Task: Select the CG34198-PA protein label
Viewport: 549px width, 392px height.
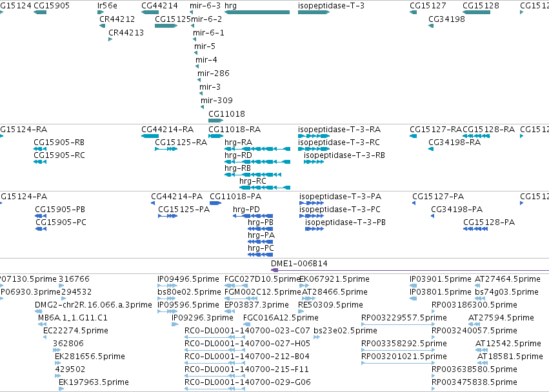Action: click(457, 210)
